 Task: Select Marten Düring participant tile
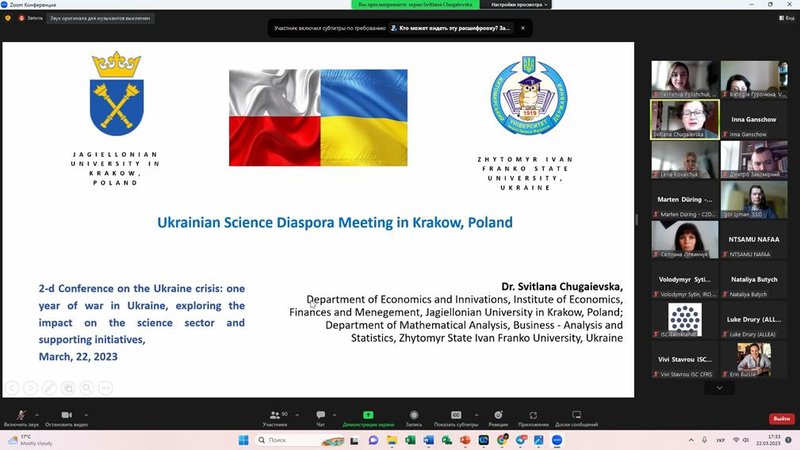(685, 199)
